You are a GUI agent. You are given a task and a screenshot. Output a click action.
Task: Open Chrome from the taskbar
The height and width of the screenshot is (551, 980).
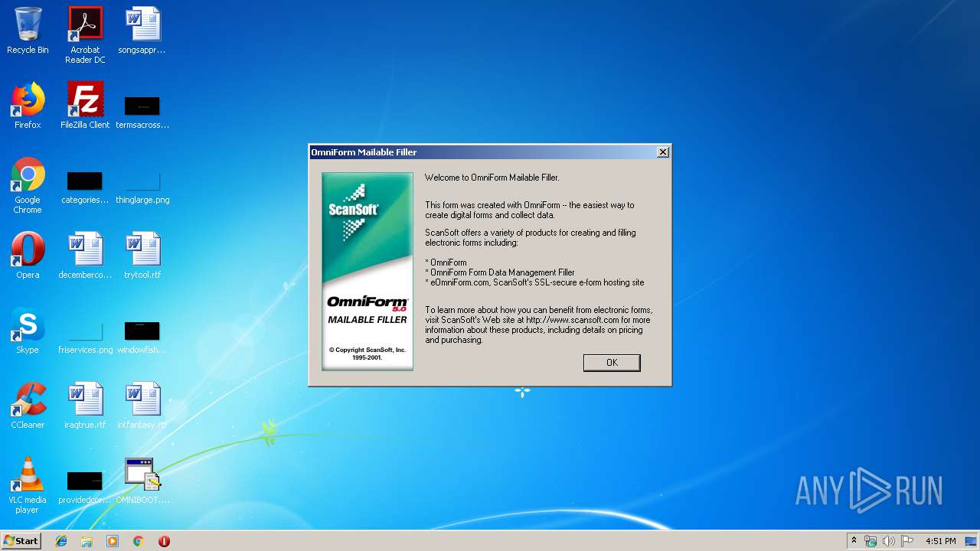(139, 541)
